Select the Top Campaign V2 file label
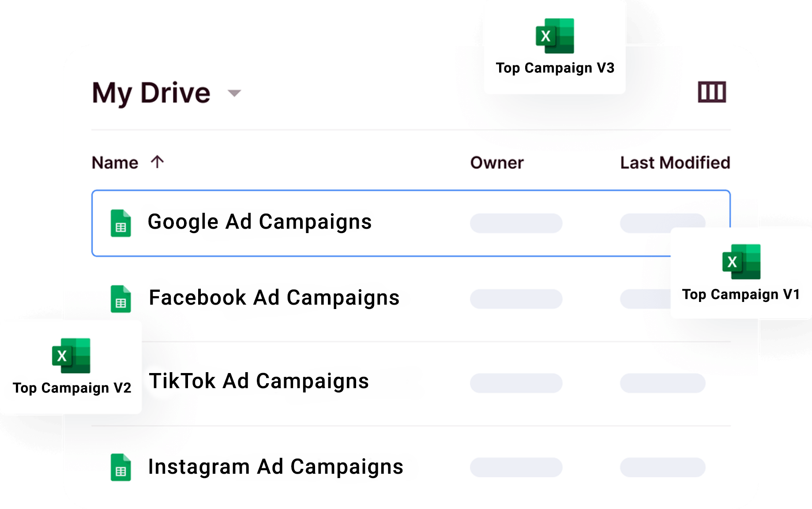The image size is (812, 509). 72,388
